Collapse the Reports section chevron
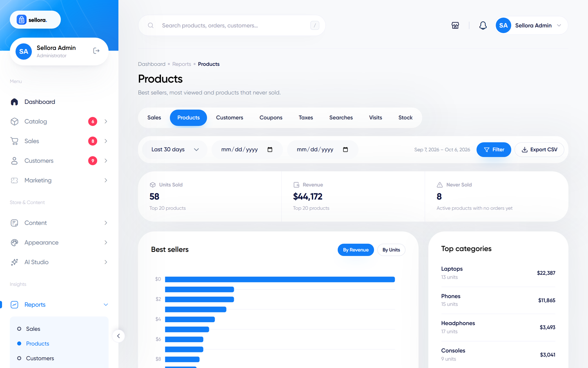The width and height of the screenshot is (588, 368). (106, 305)
